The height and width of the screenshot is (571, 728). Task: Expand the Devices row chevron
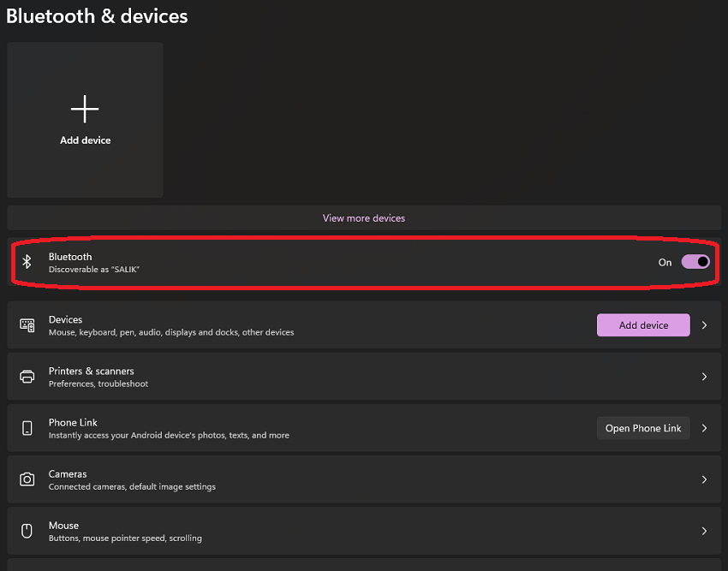click(704, 325)
